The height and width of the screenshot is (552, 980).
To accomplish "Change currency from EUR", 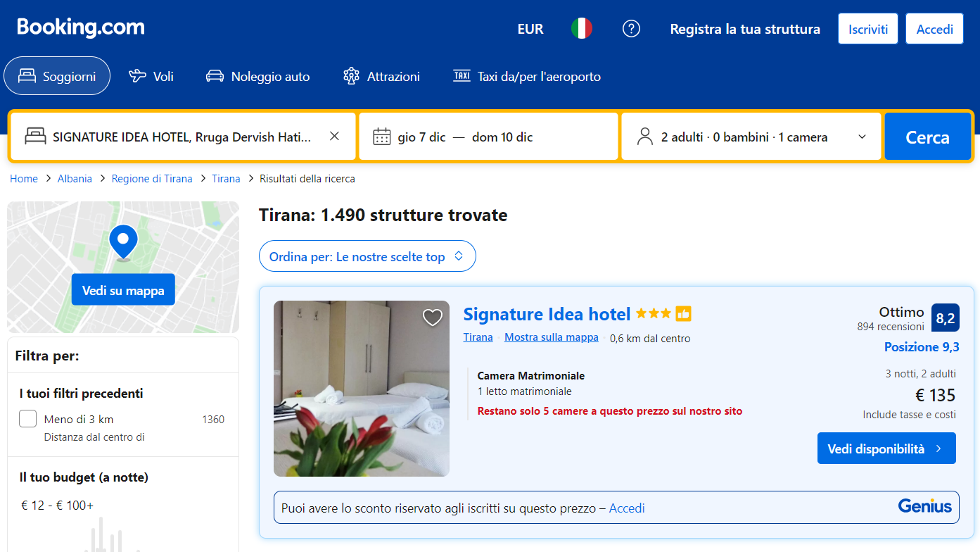I will (530, 29).
